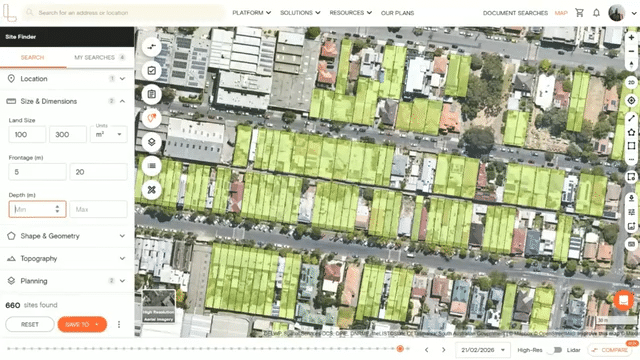
Task: Go to Our Plans page
Action: point(397,13)
